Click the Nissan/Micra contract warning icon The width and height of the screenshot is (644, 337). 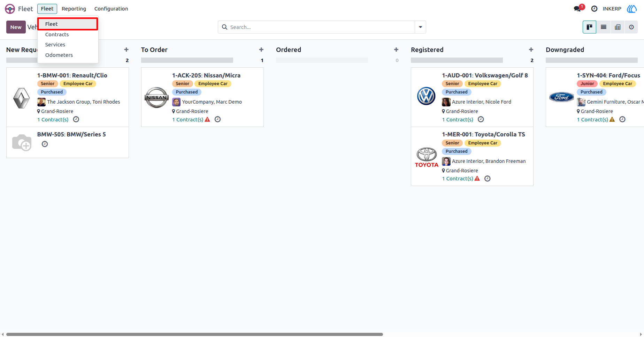pos(208,119)
